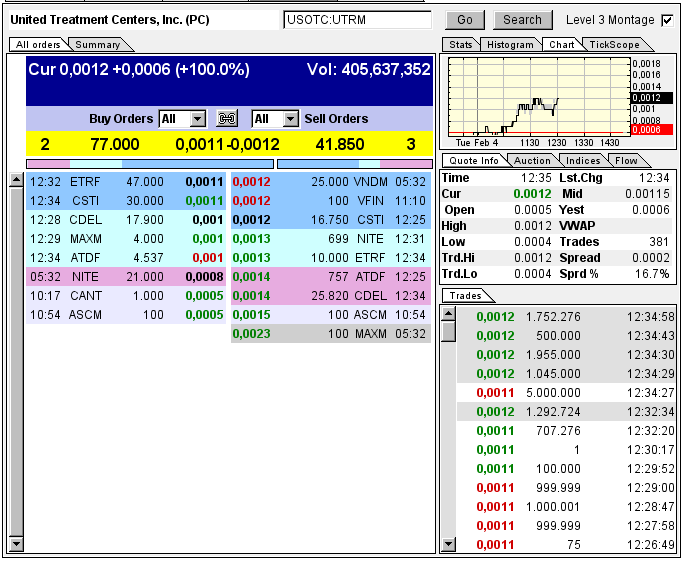Viewport: 698px width, 562px height.
Task: Switch to the Summary tab
Action: tap(98, 45)
